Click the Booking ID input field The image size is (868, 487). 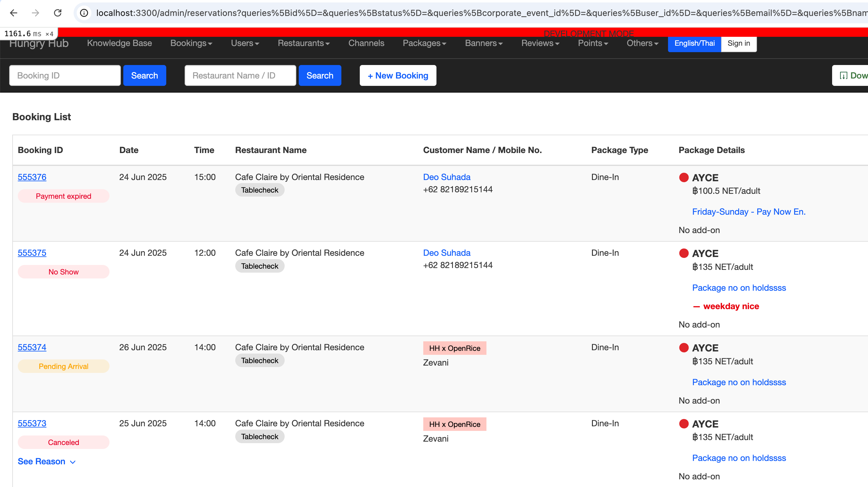point(65,75)
